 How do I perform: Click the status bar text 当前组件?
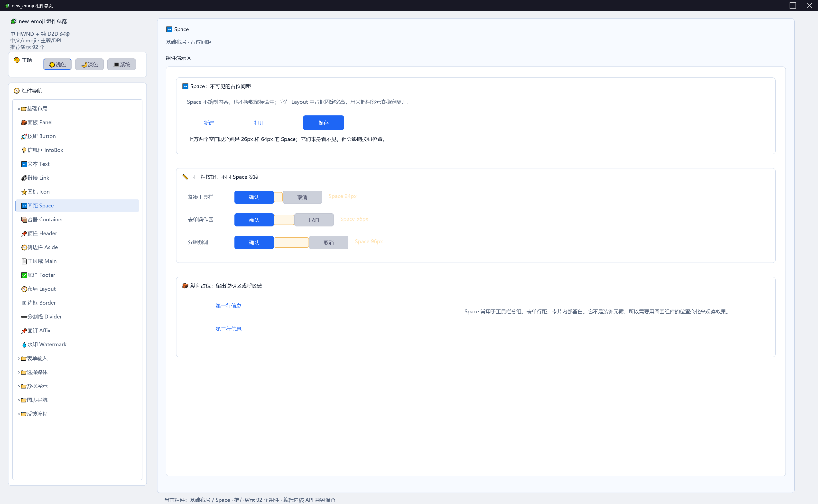250,500
